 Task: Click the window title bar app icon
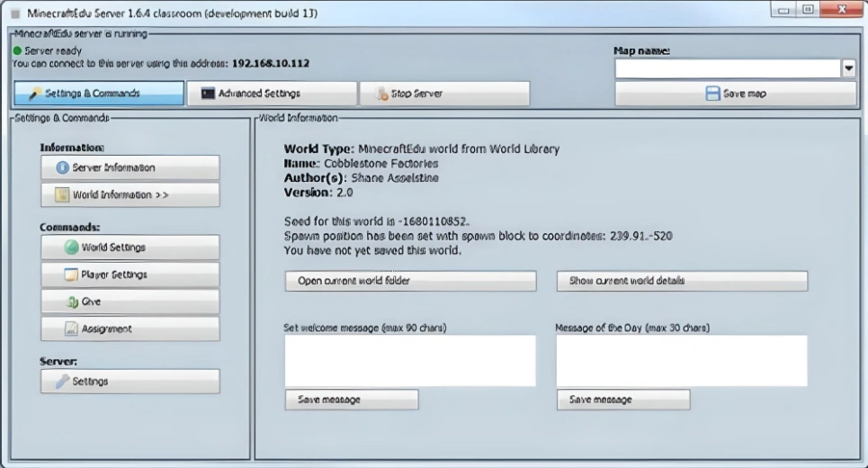pos(15,13)
